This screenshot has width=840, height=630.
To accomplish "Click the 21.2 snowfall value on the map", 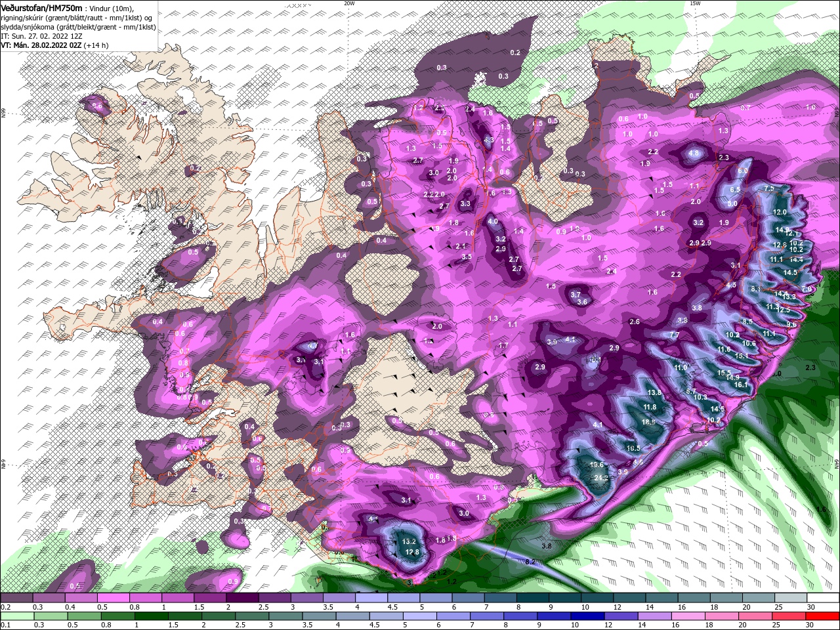I will (x=602, y=478).
